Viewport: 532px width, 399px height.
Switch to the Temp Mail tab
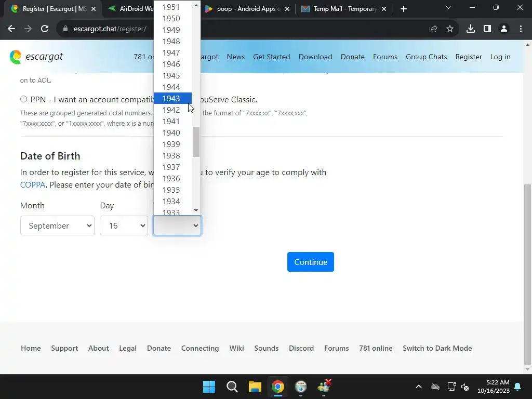[339, 9]
